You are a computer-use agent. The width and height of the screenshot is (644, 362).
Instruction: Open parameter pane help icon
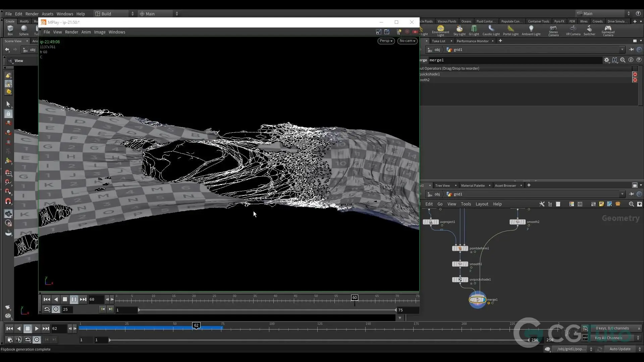pos(639,60)
